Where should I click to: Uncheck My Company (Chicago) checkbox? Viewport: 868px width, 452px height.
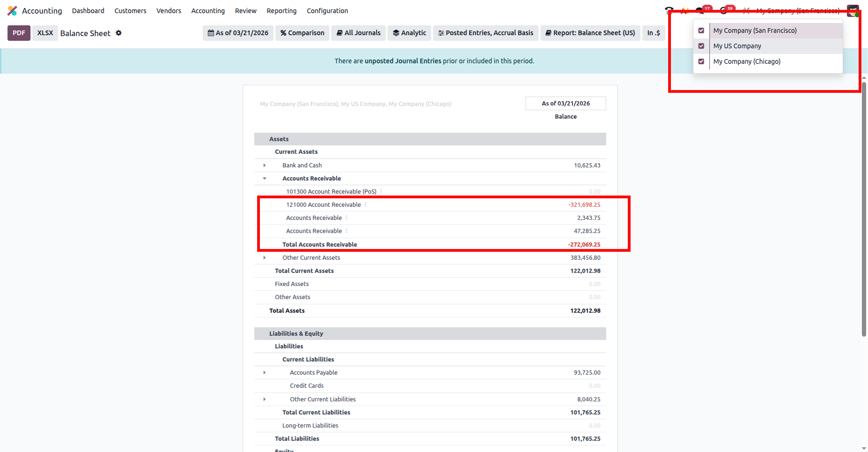[701, 61]
